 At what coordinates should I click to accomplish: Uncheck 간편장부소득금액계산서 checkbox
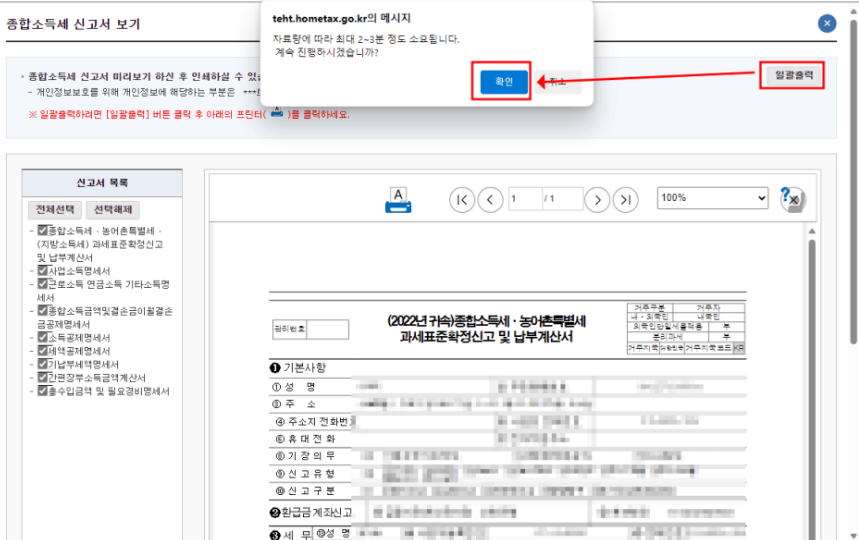pyautogui.click(x=43, y=377)
